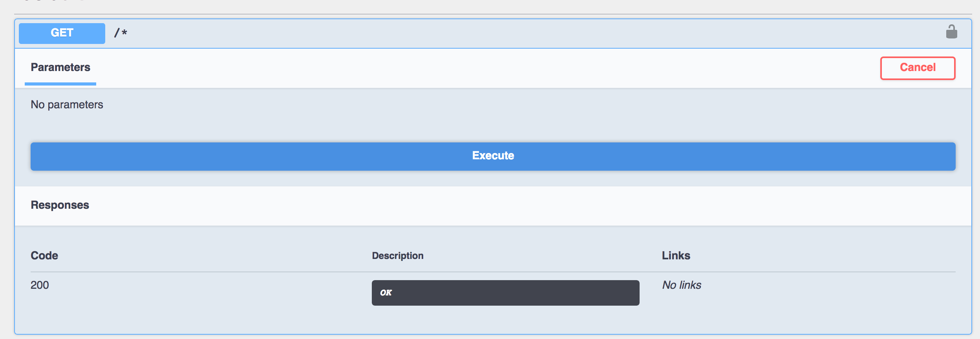Click the blue GET method badge

62,33
